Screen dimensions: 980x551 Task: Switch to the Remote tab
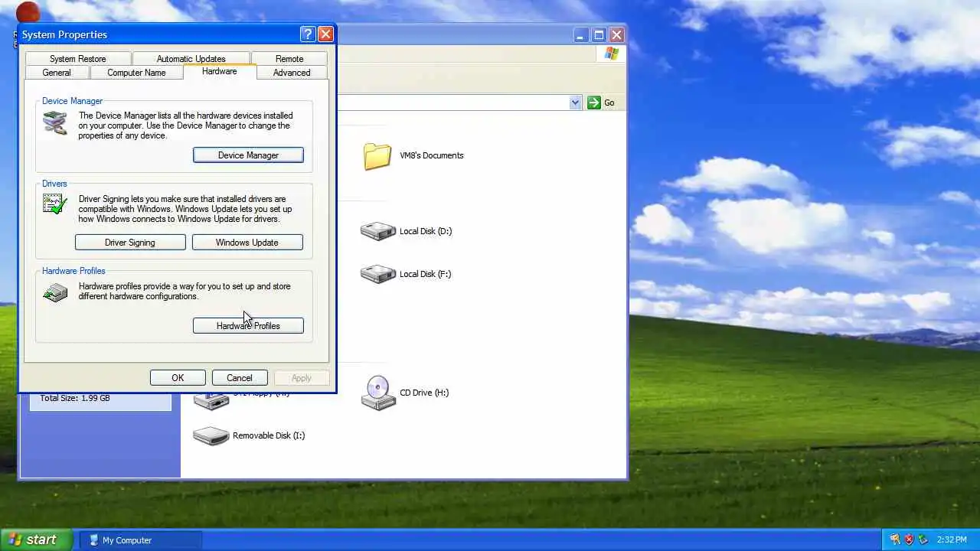[289, 59]
